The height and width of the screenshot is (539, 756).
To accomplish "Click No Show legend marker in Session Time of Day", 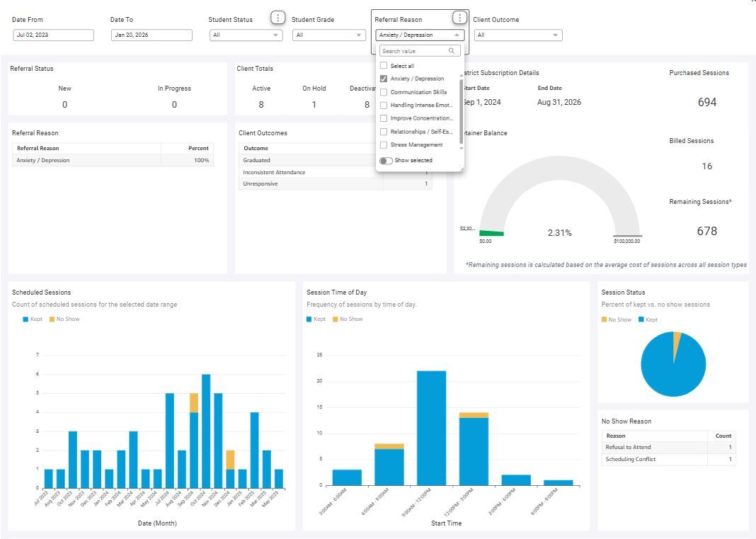I will coord(336,319).
